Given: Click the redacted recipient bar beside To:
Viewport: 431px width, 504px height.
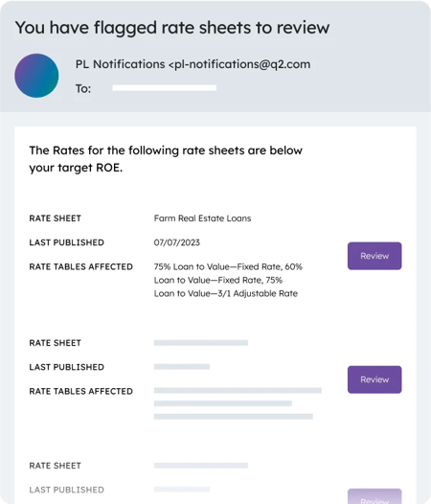Looking at the screenshot, I should point(164,88).
